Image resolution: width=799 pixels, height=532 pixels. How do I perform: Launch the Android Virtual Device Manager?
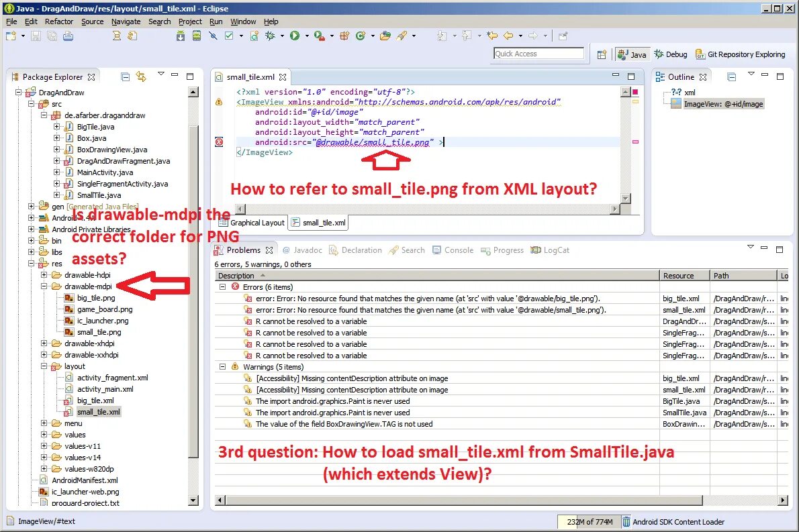tap(196, 36)
